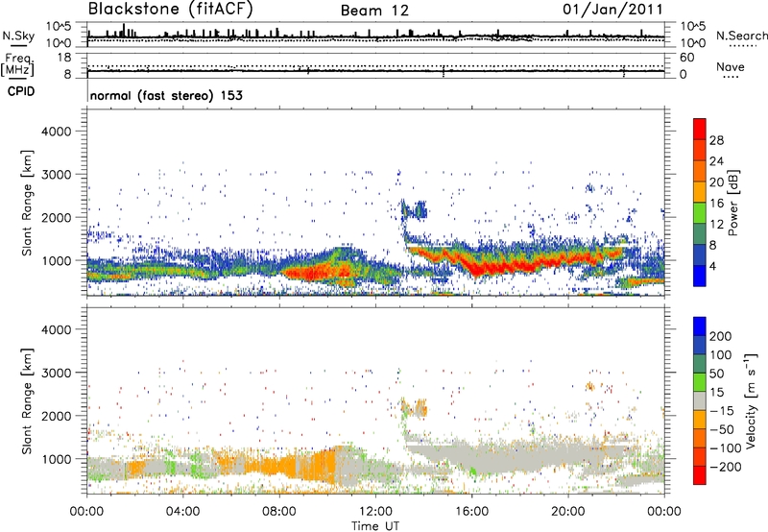Click the title text "Blackstone (fitACF)"
Screen dimensions: 768x532
pyautogui.click(x=170, y=10)
